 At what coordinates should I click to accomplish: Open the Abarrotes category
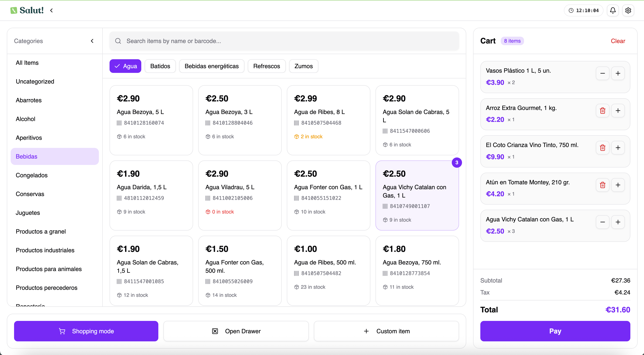coord(55,100)
